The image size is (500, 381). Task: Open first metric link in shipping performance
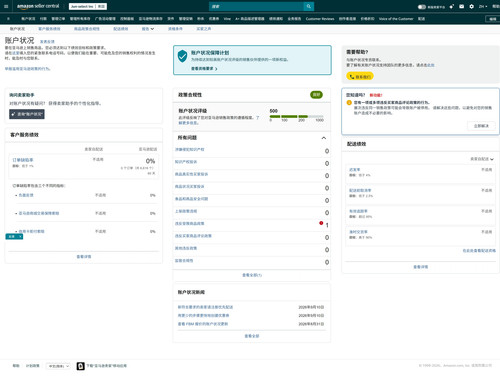[354, 170]
